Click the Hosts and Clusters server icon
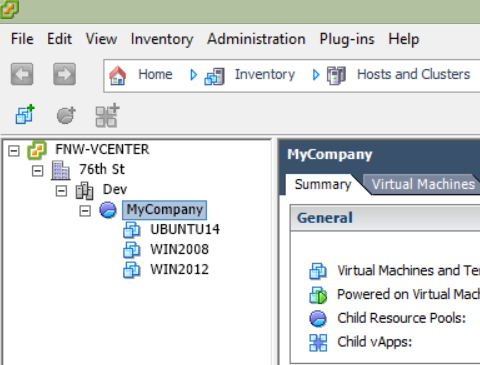This screenshot has height=365, width=480. [x=336, y=76]
